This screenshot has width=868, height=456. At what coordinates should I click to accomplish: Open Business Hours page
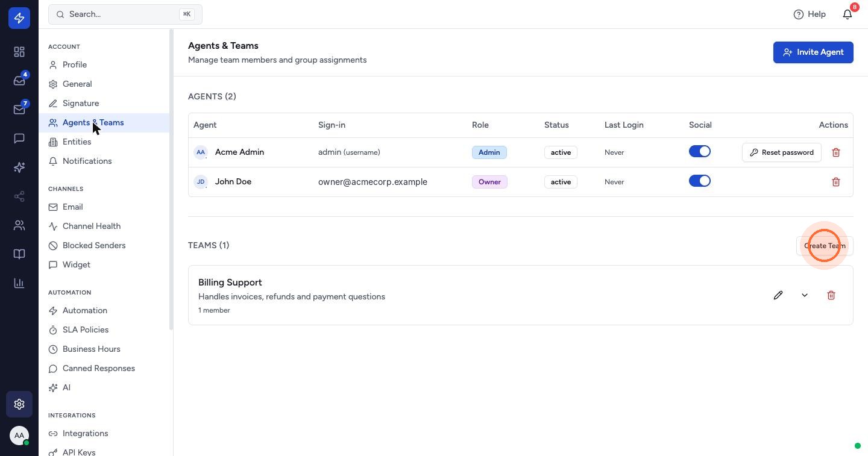[x=104, y=349]
